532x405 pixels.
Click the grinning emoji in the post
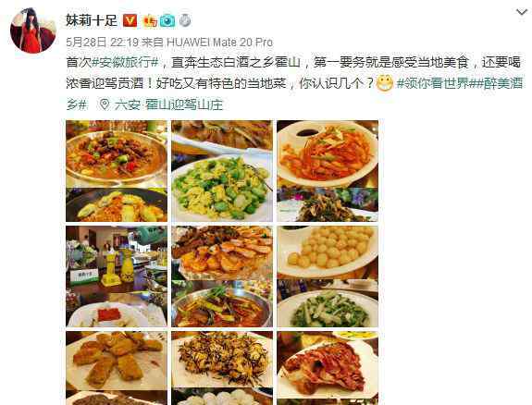385,83
